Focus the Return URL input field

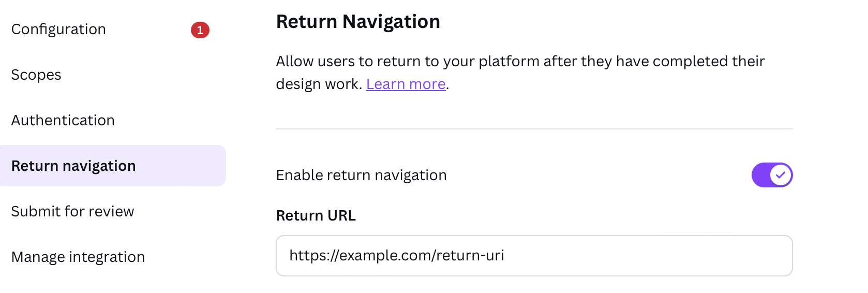coord(534,256)
